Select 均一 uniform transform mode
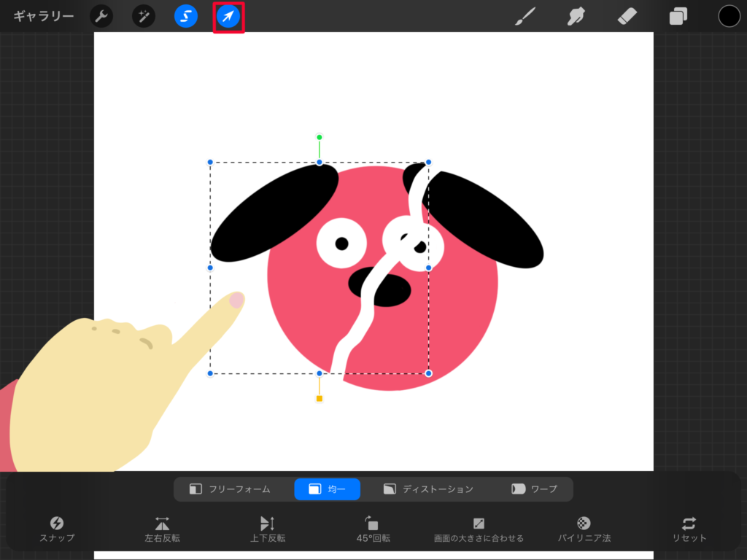Viewport: 747px width, 560px height. 328,489
